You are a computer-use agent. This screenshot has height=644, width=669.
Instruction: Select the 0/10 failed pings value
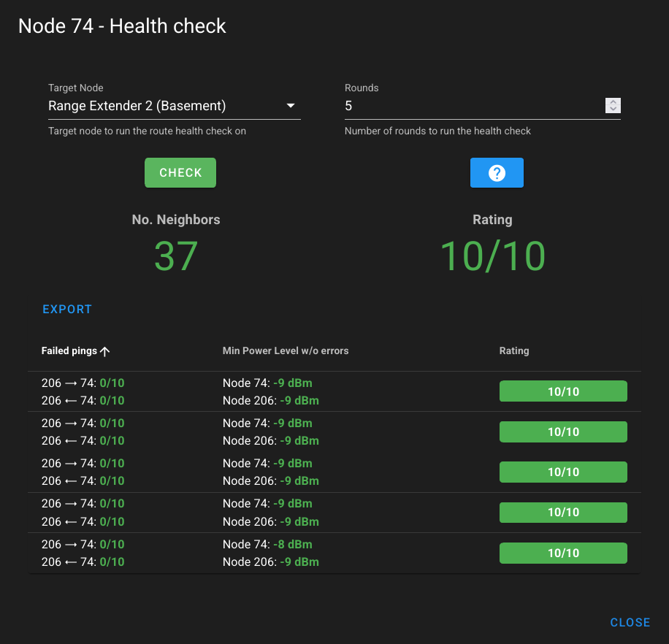pyautogui.click(x=113, y=383)
